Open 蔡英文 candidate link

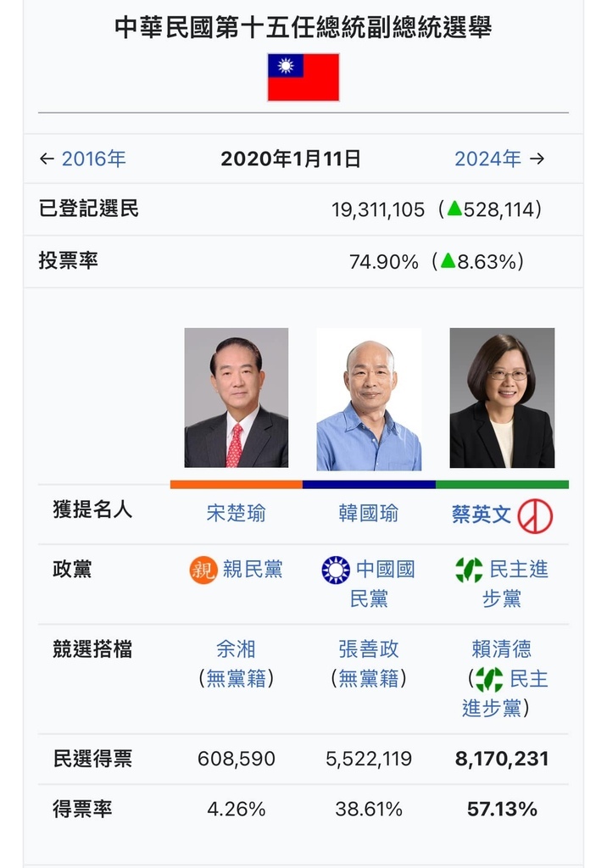coord(482,515)
